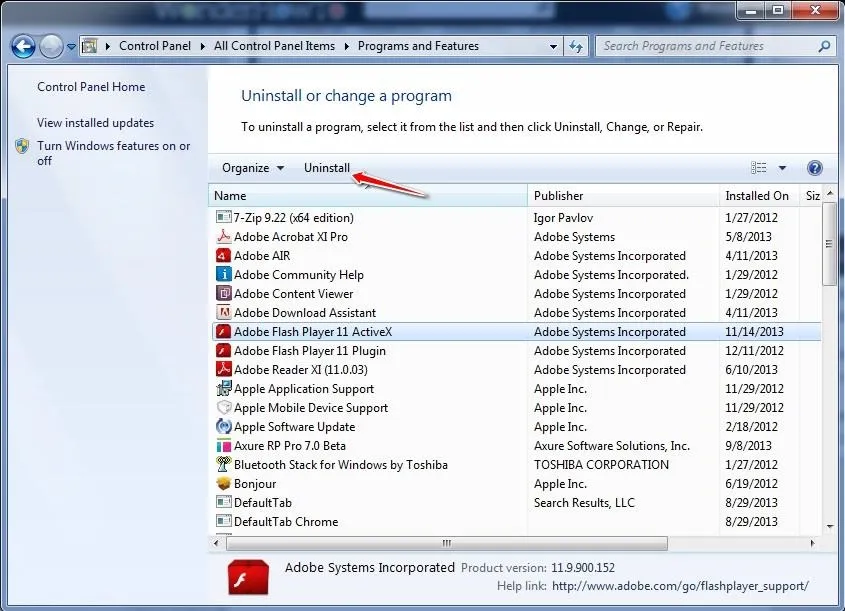The image size is (845, 611).
Task: Click the Igor Pavlov publisher cell
Action: 563,218
